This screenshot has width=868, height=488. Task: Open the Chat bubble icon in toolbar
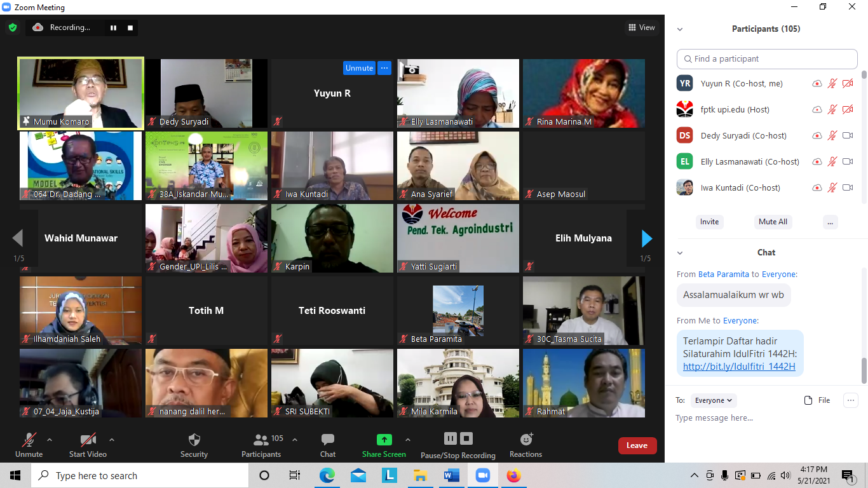pyautogui.click(x=328, y=440)
